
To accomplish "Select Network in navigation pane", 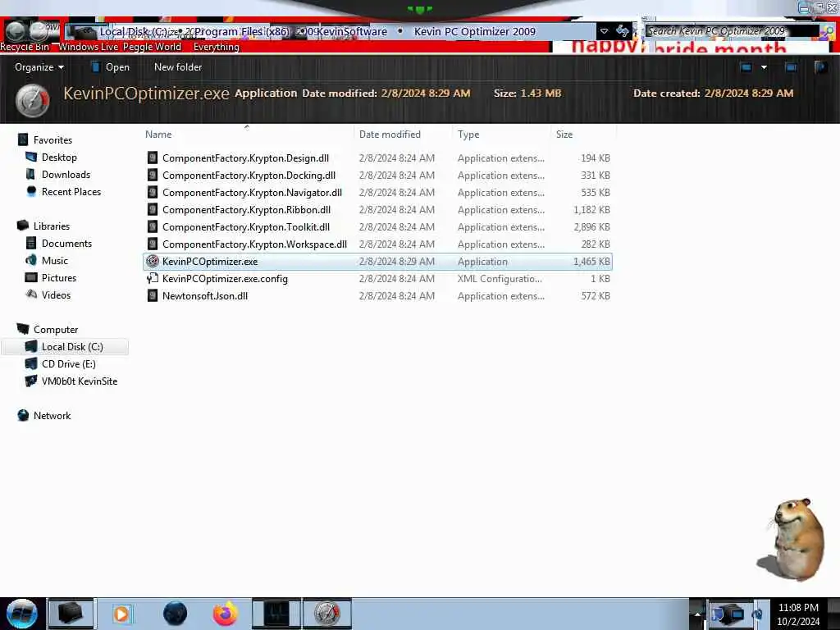I will 52,416.
